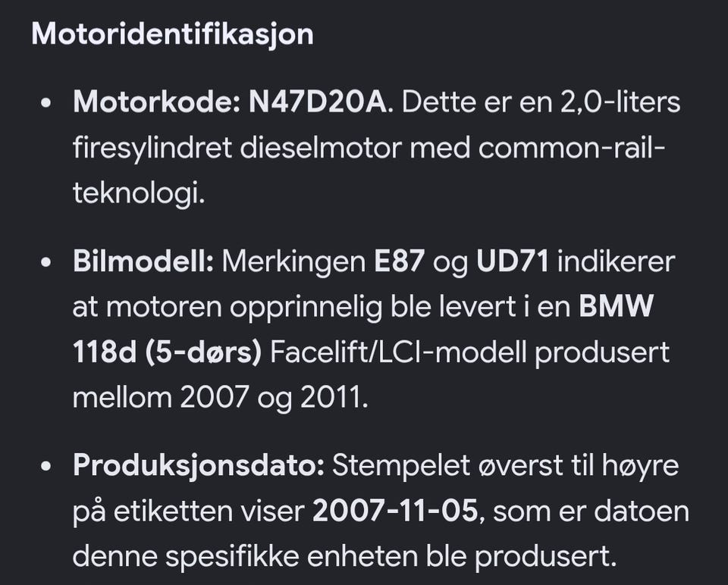The width and height of the screenshot is (728, 585).
Task: Click the common-rail- text
Action: point(572,148)
